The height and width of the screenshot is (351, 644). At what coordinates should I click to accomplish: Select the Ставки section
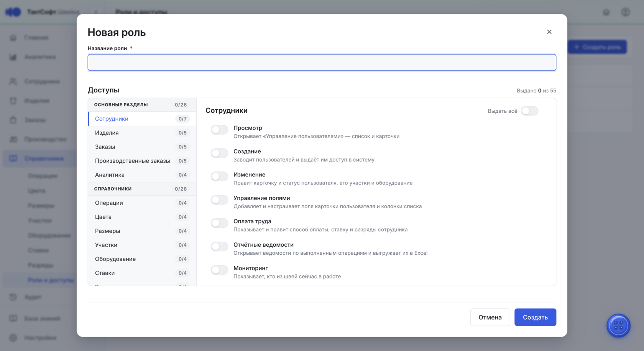click(x=142, y=273)
